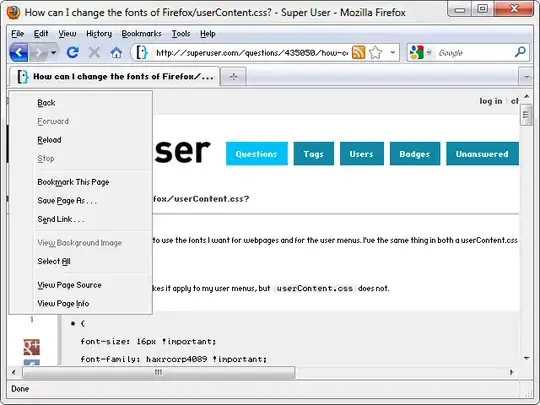The width and height of the screenshot is (540, 405).
Task: Click the Google search engine icon
Action: pos(416,53)
